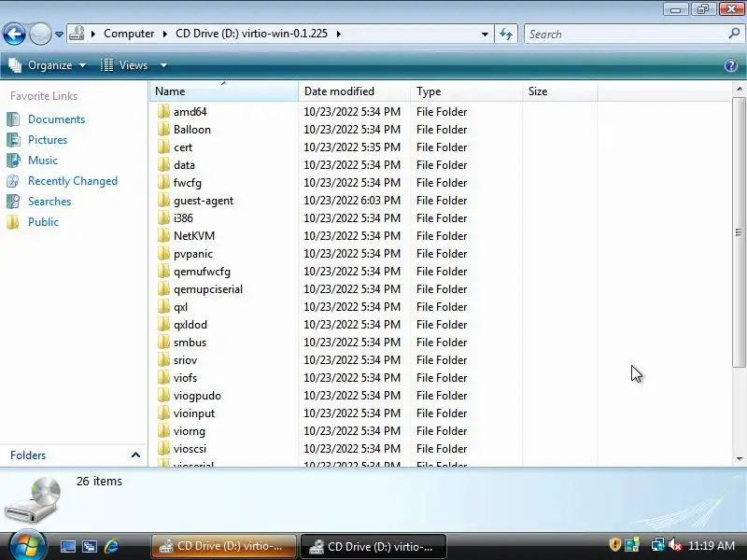The height and width of the screenshot is (560, 747).
Task: Sort by the Name column header
Action: [224, 91]
